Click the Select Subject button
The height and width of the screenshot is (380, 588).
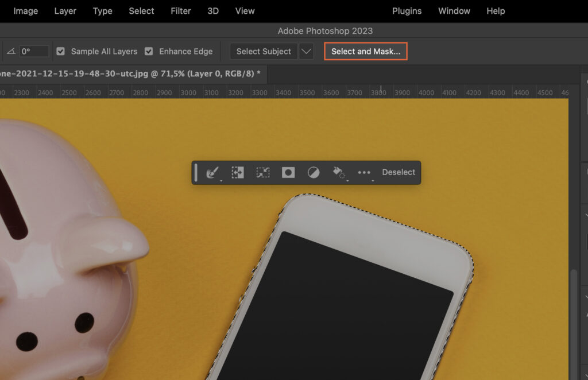coord(263,51)
